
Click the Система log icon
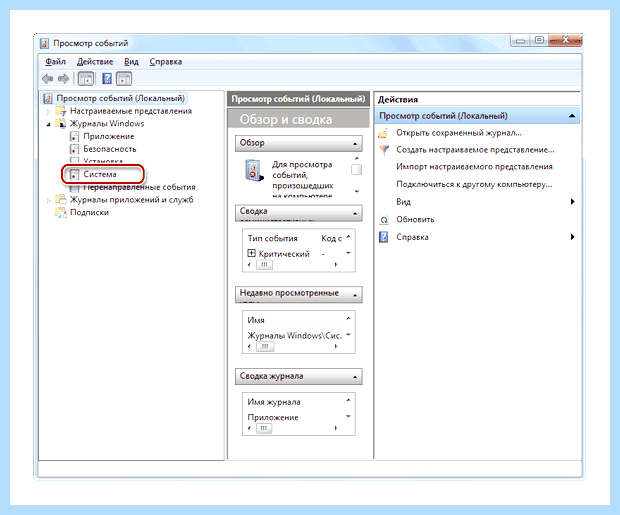(74, 174)
